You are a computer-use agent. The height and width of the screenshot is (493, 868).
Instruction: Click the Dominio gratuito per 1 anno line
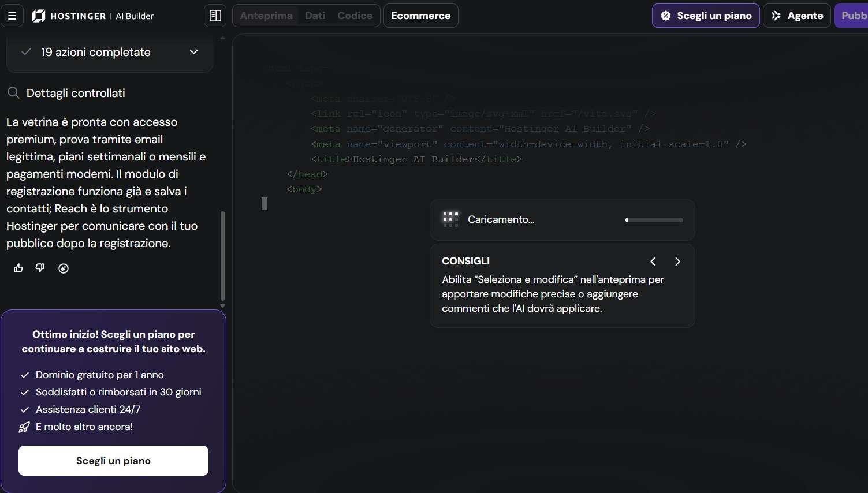point(100,375)
